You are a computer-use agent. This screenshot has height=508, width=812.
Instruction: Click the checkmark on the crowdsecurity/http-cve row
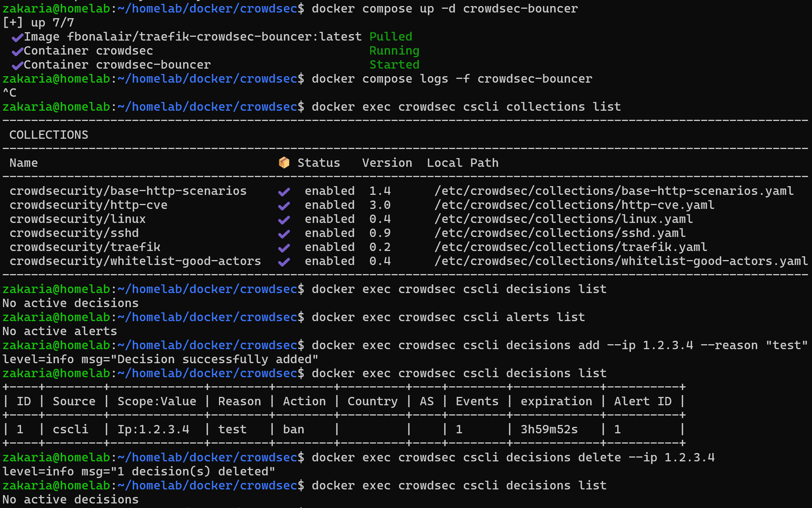[x=284, y=206]
